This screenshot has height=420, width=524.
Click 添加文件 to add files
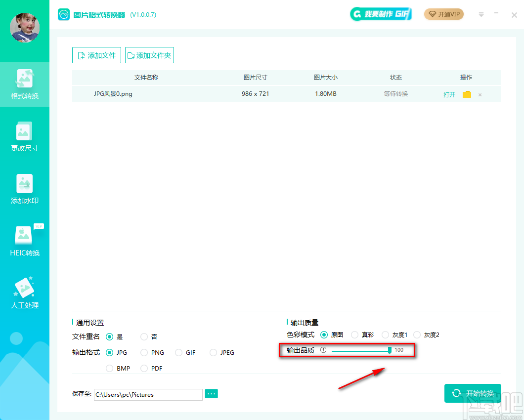(x=96, y=55)
